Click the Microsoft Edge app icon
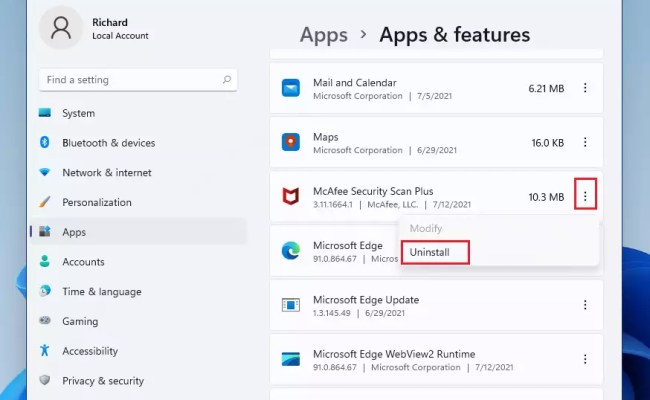Viewport: 650px width, 400px height. click(x=291, y=250)
